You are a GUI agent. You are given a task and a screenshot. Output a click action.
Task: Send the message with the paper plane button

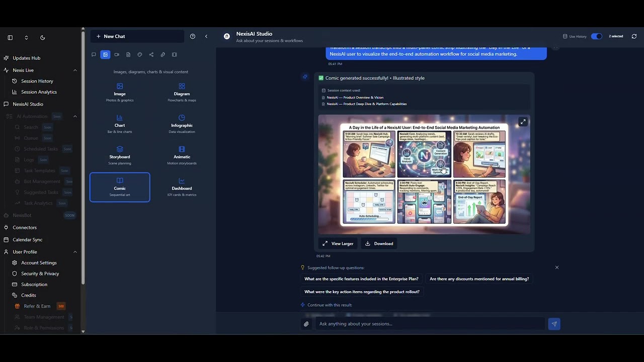tap(554, 324)
